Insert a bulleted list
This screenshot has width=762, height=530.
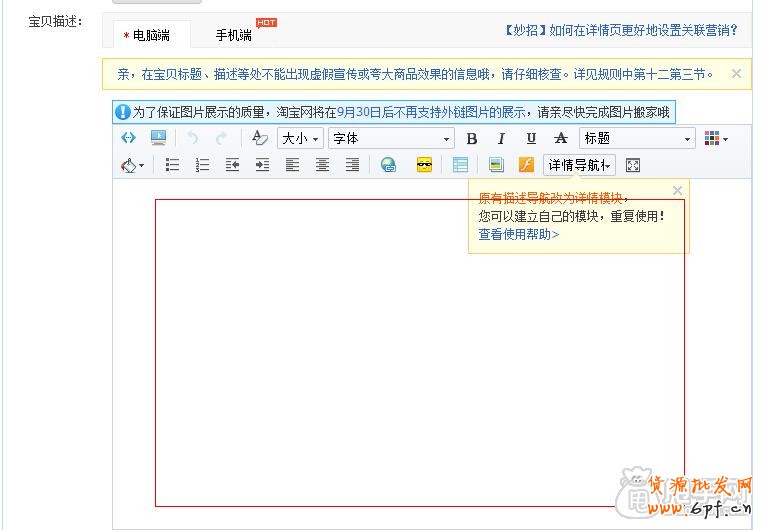point(172,165)
